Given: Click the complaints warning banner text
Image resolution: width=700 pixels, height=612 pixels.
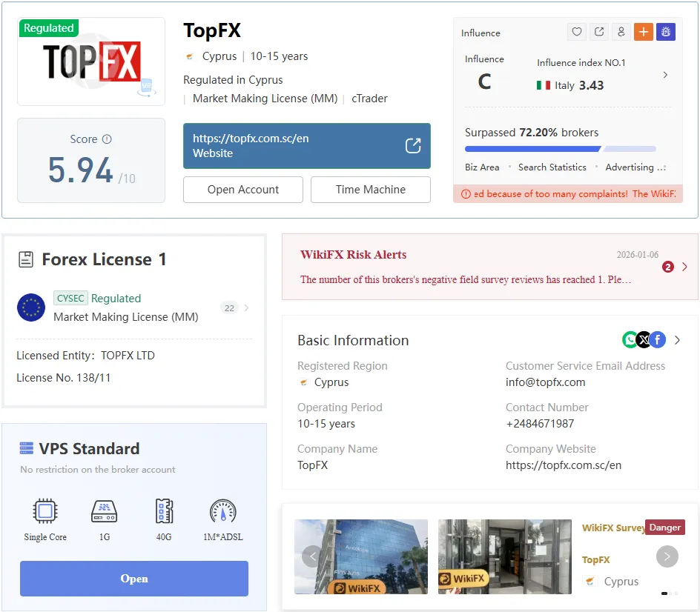Looking at the screenshot, I should tap(575, 193).
